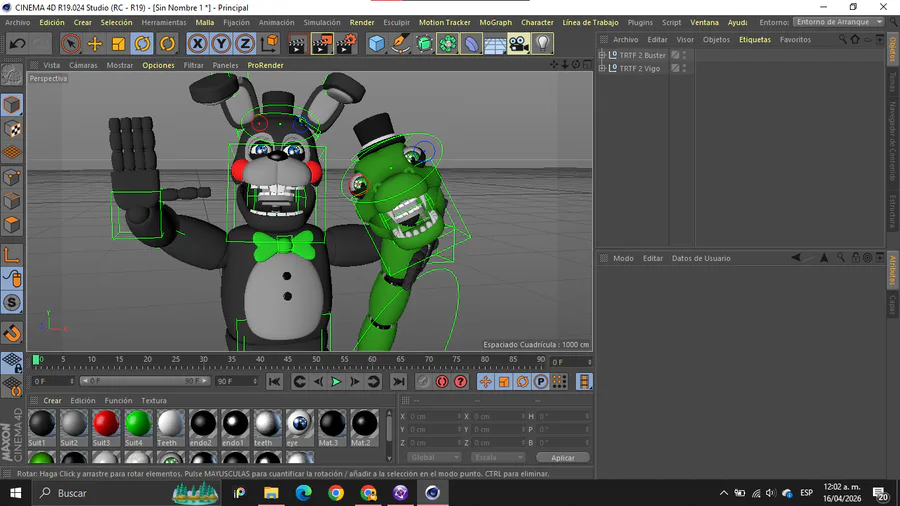Image resolution: width=900 pixels, height=506 pixels.
Task: Toggle Y axis lock
Action: pyautogui.click(x=222, y=43)
